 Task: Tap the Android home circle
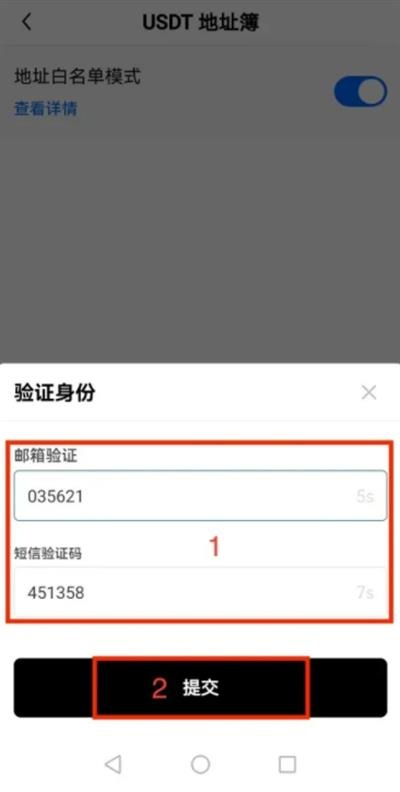click(201, 764)
